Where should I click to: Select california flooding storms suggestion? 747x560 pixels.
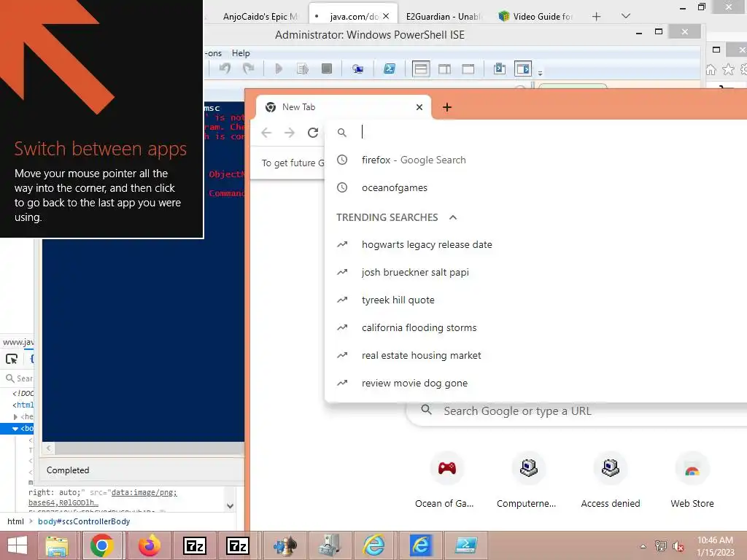535,327
